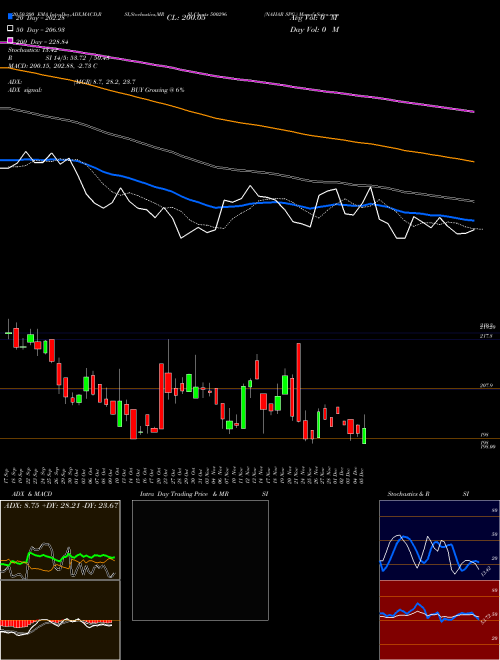Click the white 50 Day EMA legend swatch

coord(10,29)
